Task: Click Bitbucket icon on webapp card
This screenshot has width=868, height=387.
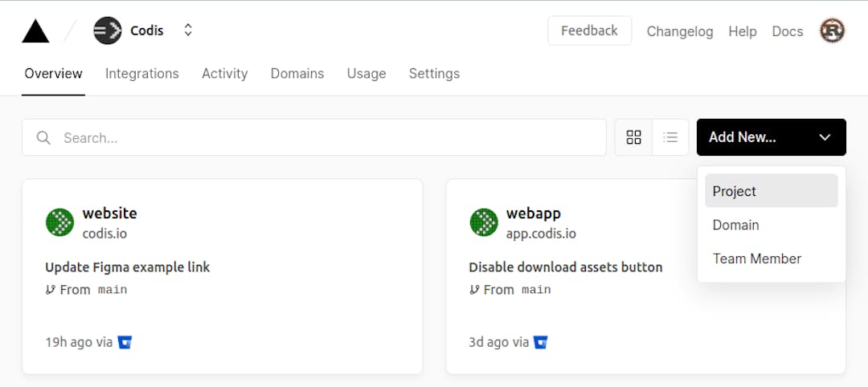Action: click(541, 342)
